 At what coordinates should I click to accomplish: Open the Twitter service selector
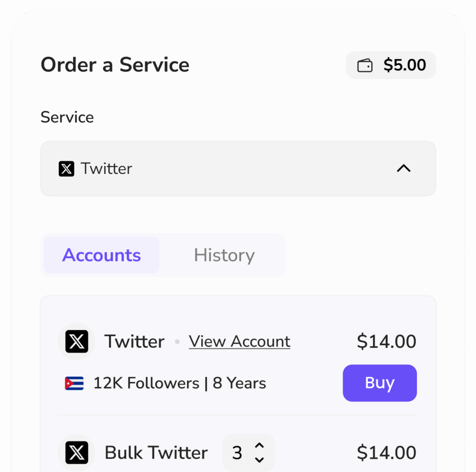(238, 168)
